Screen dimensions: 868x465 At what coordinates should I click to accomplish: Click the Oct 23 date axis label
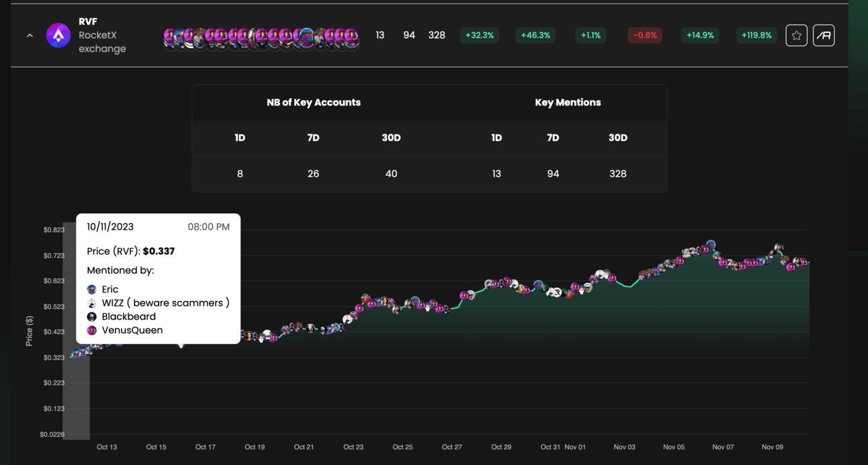(x=353, y=447)
